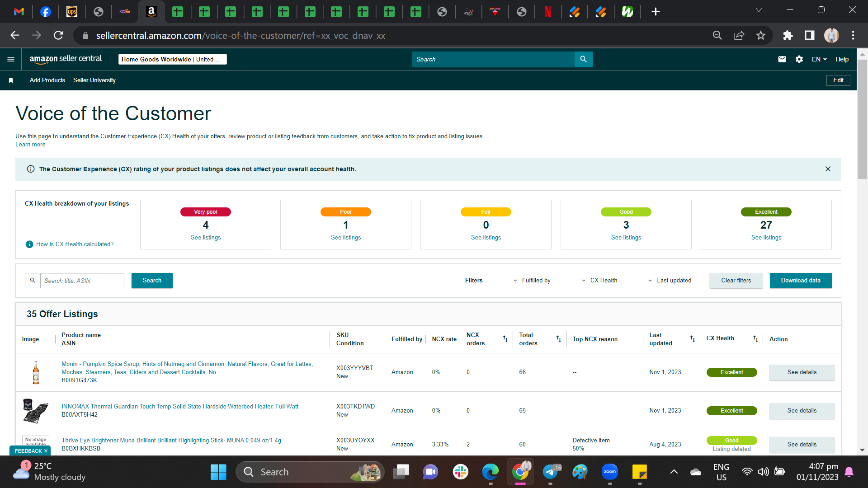Open the Chrome extensions puzzle menu

[x=788, y=35]
